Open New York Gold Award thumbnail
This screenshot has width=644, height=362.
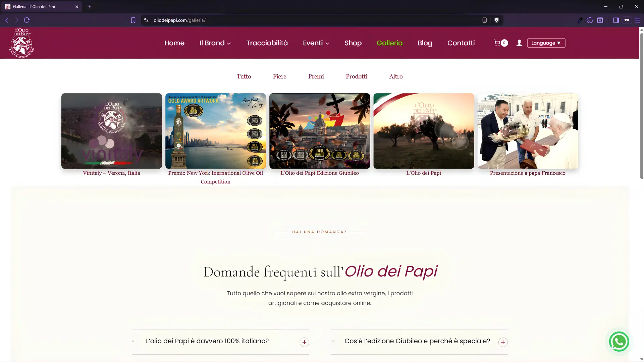216,131
